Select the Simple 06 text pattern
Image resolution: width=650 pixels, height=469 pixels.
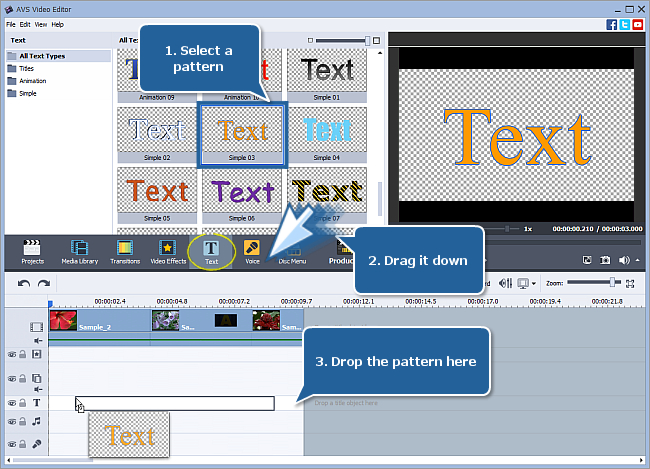click(x=242, y=195)
